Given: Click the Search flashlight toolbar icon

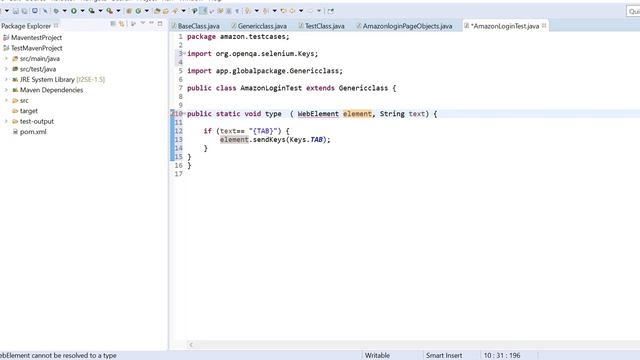Looking at the screenshot, I should pyautogui.click(x=175, y=11).
